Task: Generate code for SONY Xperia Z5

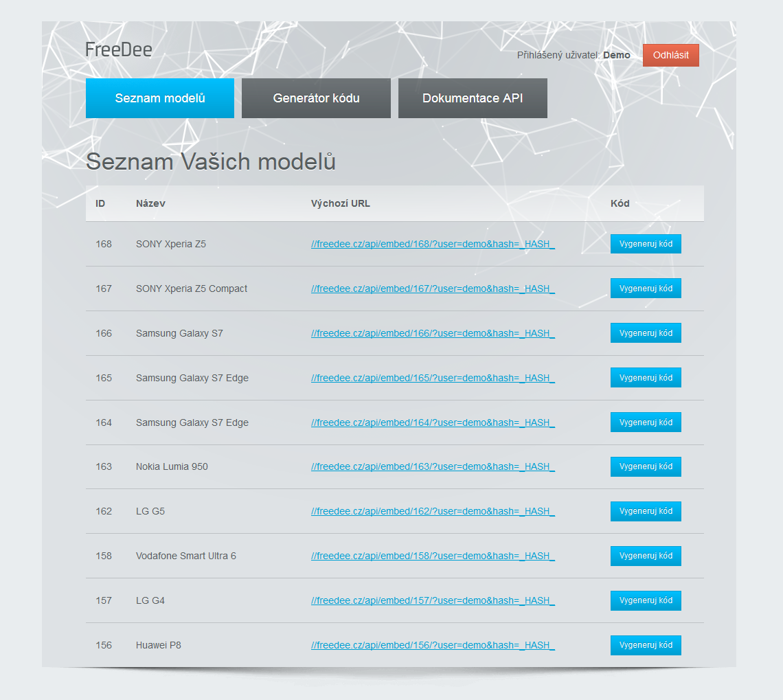Action: [646, 244]
